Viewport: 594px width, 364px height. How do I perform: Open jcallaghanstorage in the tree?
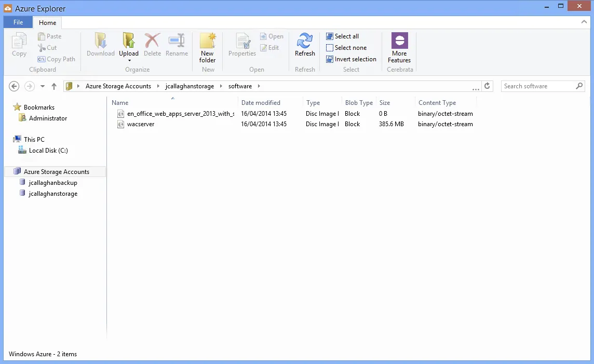pos(52,194)
